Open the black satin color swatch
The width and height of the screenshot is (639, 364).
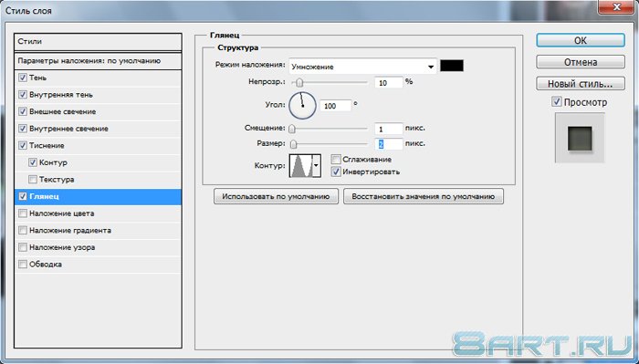coord(452,66)
